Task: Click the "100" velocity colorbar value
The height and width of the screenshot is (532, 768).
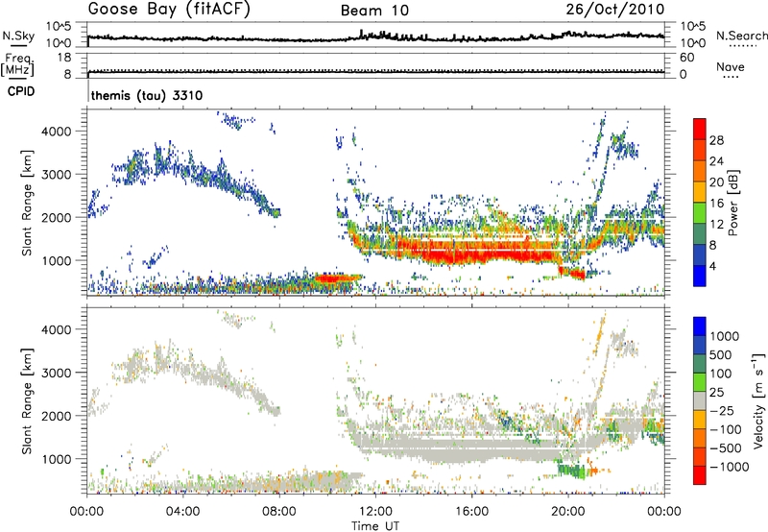Action: pyautogui.click(x=721, y=374)
